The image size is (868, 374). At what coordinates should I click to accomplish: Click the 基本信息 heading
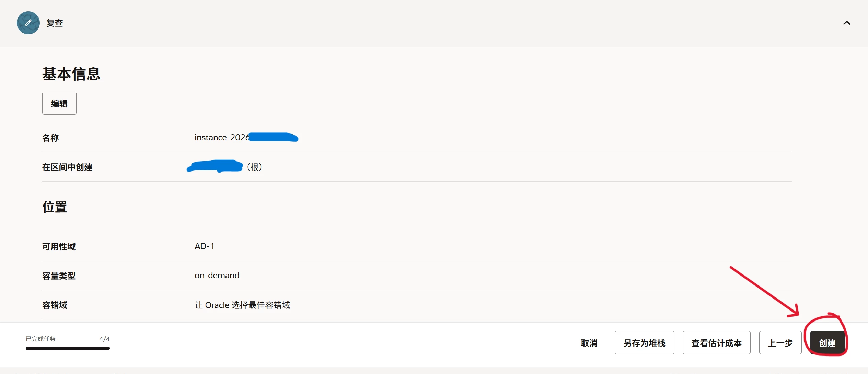pyautogui.click(x=71, y=74)
